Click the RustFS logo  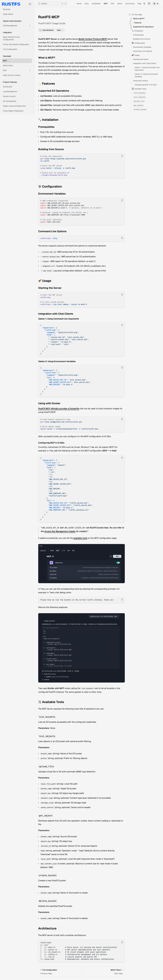(x=11, y=4)
